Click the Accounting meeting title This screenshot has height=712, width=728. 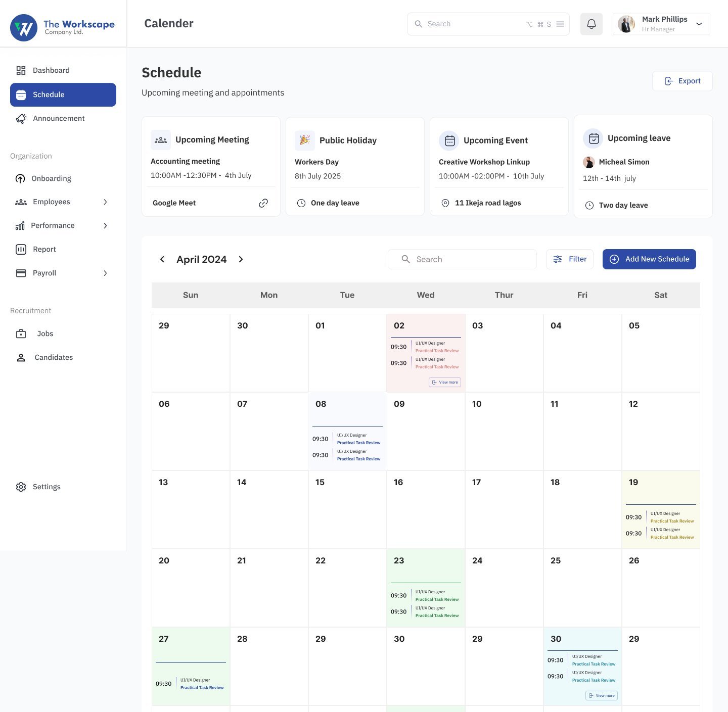coord(185,161)
